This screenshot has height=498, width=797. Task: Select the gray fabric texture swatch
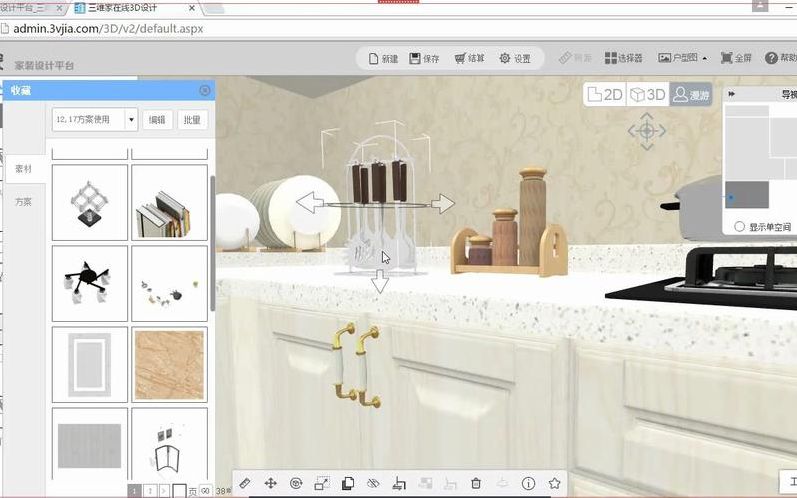(x=89, y=444)
